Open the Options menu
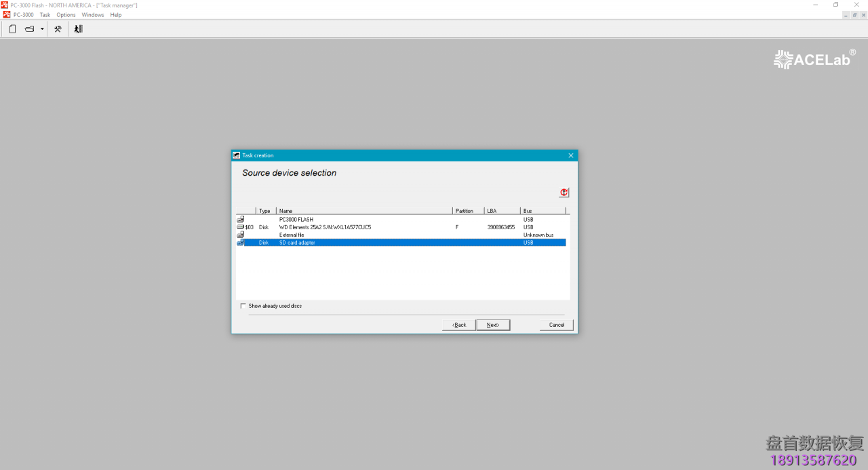This screenshot has width=868, height=470. pos(66,15)
